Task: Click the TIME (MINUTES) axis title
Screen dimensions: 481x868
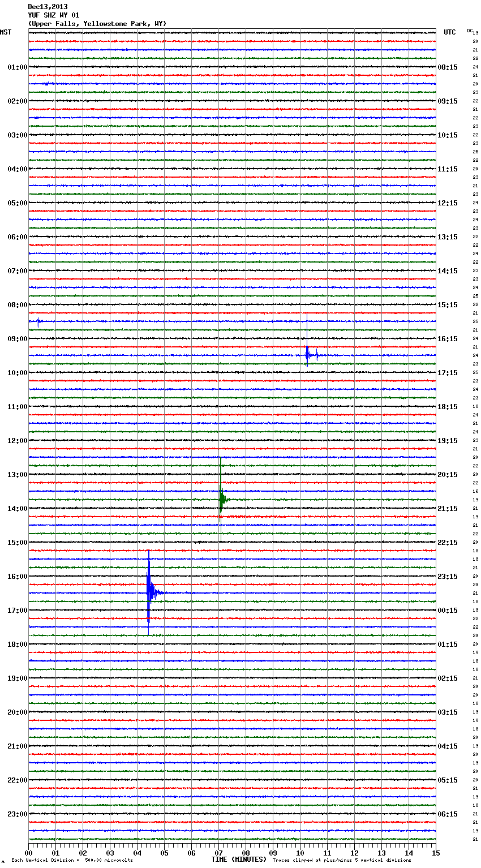Action: coord(239,860)
